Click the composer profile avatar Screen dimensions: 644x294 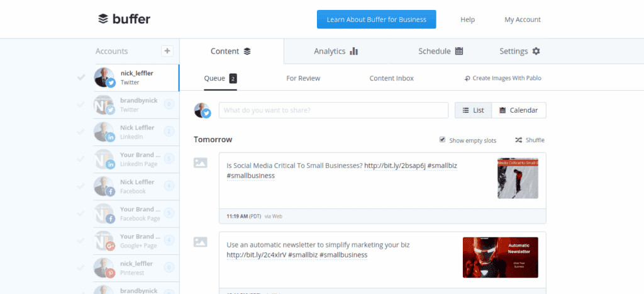click(202, 110)
